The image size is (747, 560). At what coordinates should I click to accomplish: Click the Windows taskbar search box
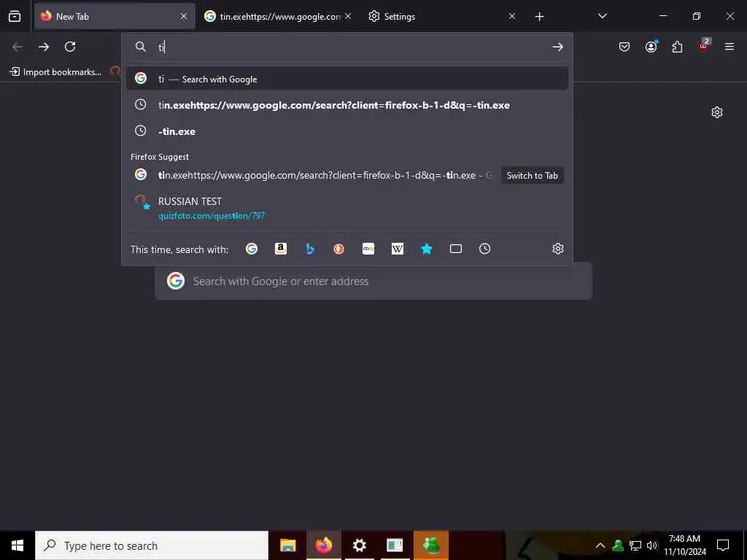(x=152, y=545)
